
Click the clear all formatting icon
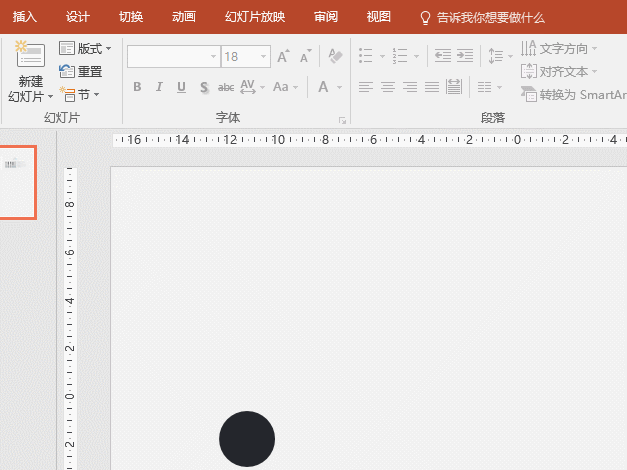pyautogui.click(x=335, y=57)
